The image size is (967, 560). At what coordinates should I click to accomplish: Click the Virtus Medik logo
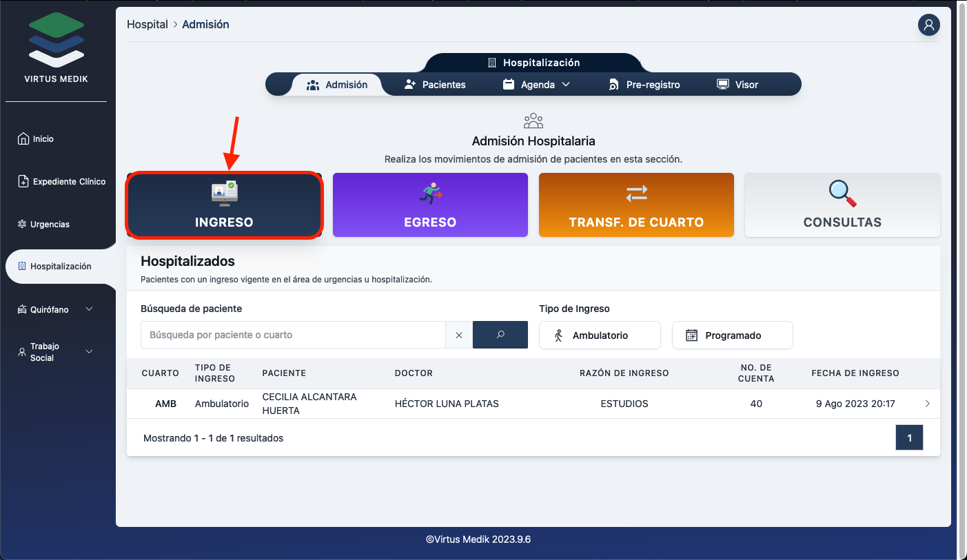tap(57, 48)
